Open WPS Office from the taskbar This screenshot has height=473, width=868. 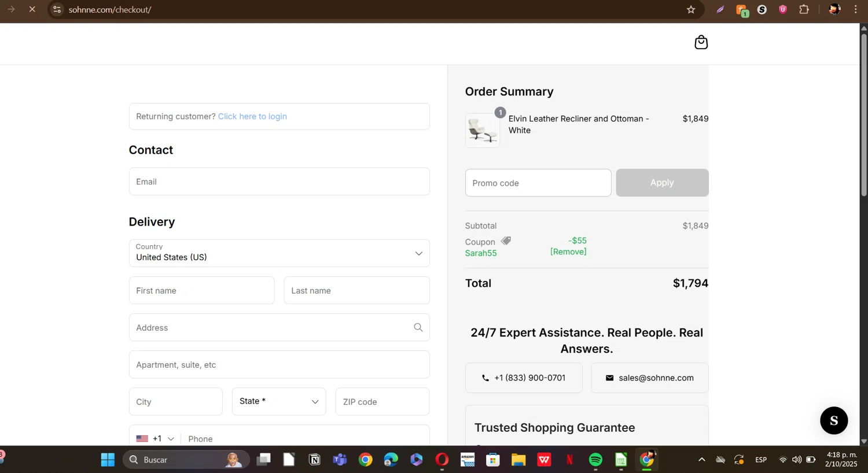point(544,460)
